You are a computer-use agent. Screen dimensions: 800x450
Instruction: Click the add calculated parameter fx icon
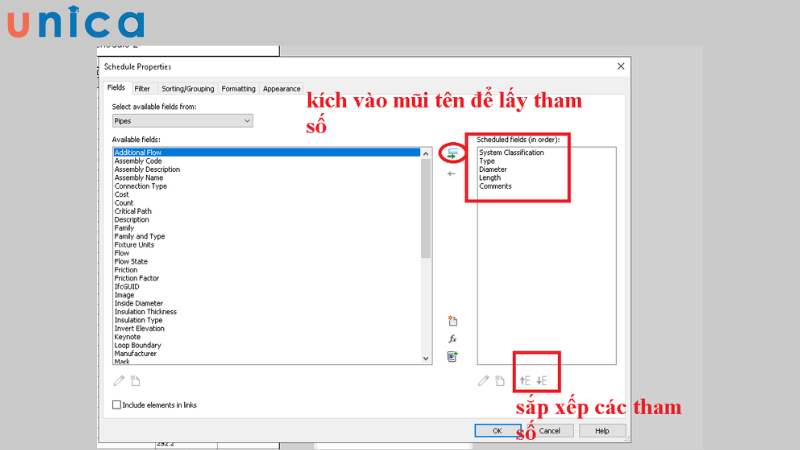pyautogui.click(x=453, y=339)
